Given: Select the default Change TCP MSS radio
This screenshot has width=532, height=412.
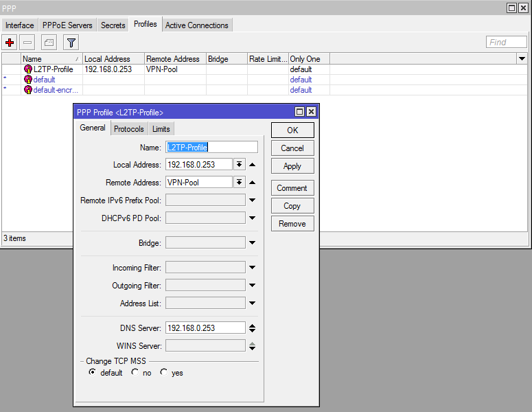Looking at the screenshot, I should [92, 372].
